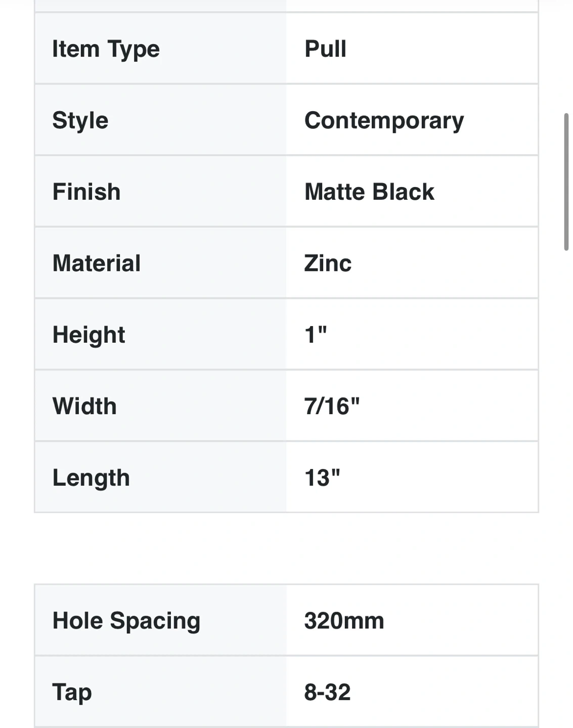Click the "8-32" tap value
Image resolution: width=573 pixels, height=728 pixels.
click(327, 692)
